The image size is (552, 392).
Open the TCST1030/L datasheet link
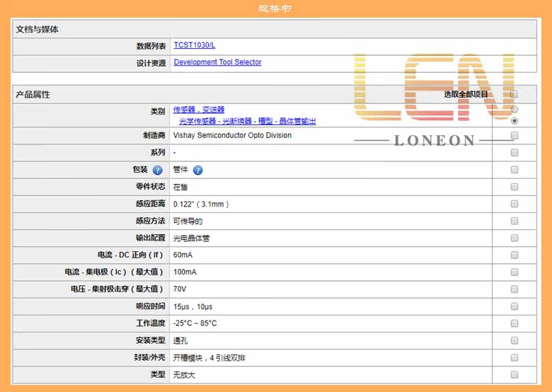[195, 45]
